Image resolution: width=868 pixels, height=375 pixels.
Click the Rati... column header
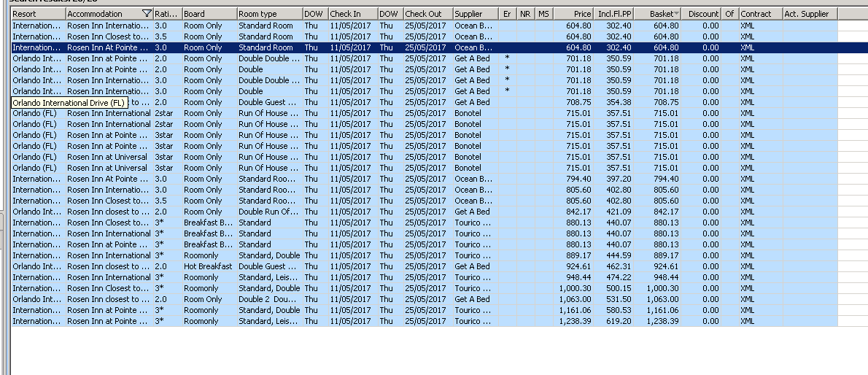click(x=168, y=14)
